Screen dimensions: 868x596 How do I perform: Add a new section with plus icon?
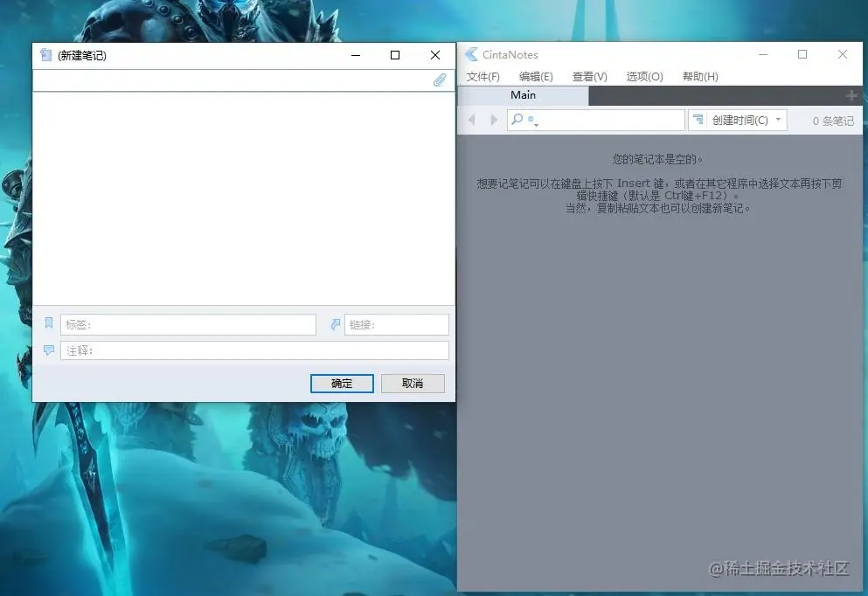click(x=851, y=96)
